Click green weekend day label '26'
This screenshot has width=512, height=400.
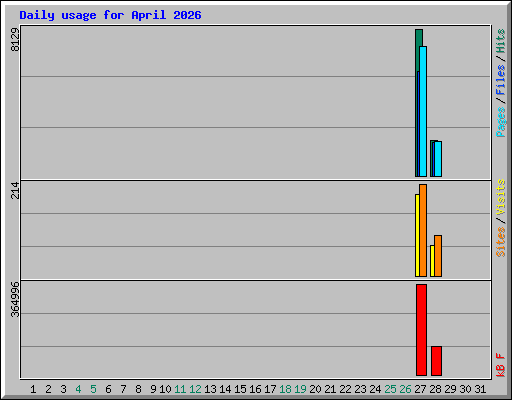(405, 389)
